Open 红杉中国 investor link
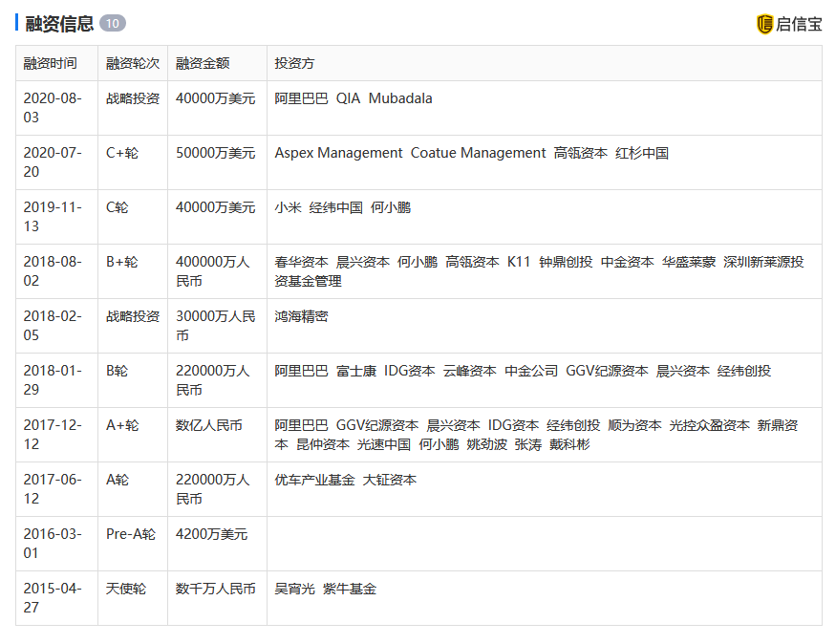This screenshot has width=836, height=644. click(642, 153)
